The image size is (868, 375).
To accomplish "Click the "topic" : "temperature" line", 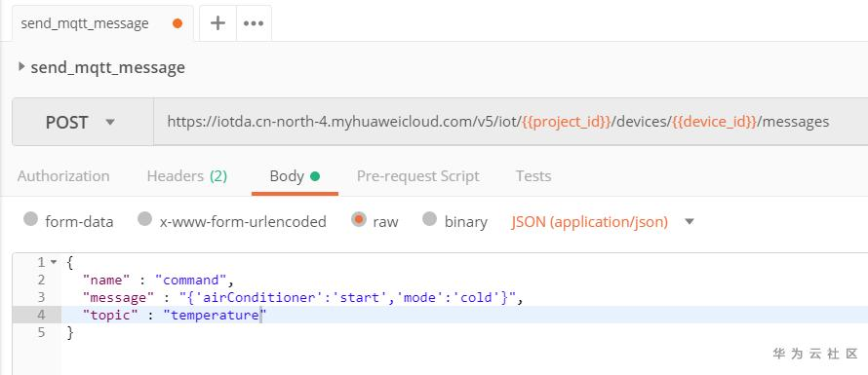I will (x=175, y=316).
